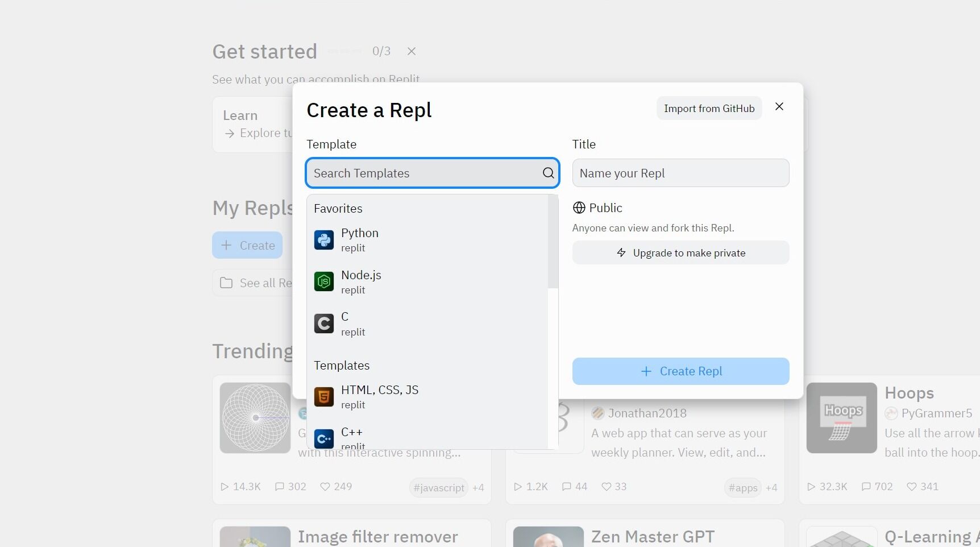Click the folder icon beside See all Repls
Viewport: 980px width, 547px height.
click(x=226, y=283)
